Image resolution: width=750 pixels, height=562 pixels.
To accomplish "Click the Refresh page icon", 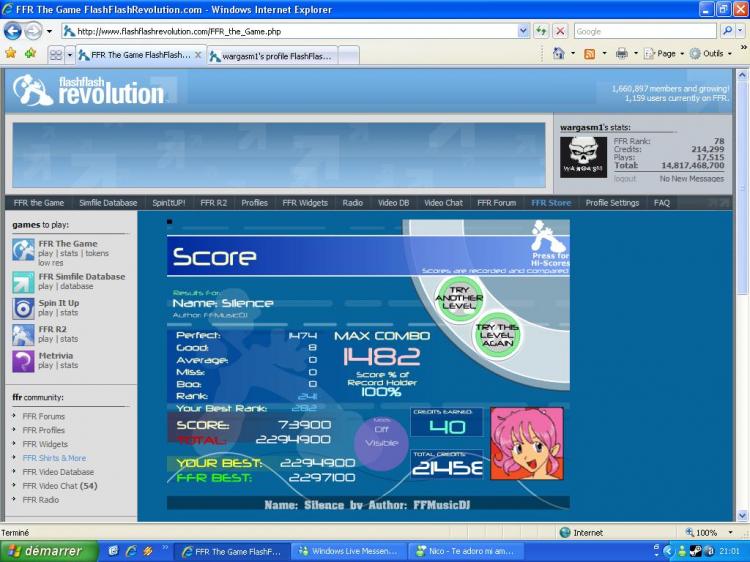I will pos(541,31).
